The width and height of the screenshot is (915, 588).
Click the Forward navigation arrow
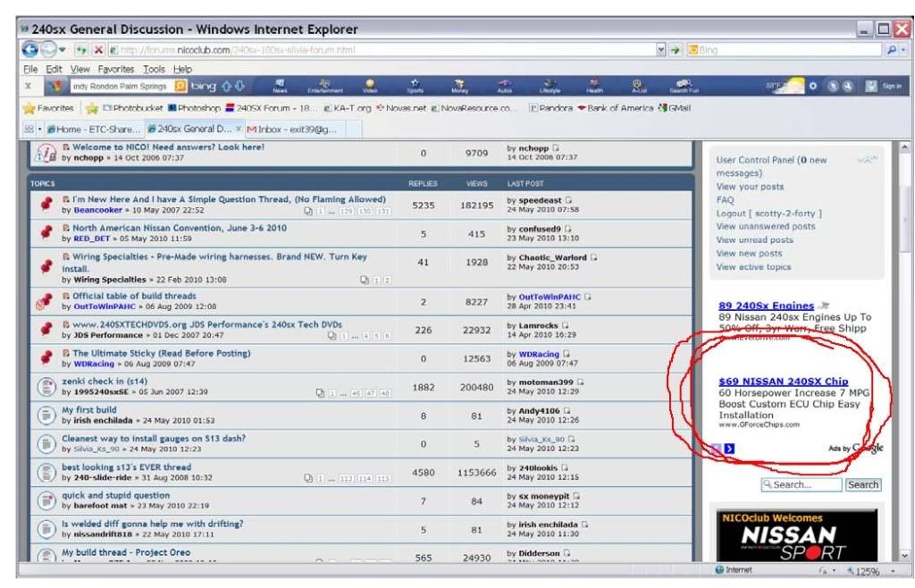(48, 49)
